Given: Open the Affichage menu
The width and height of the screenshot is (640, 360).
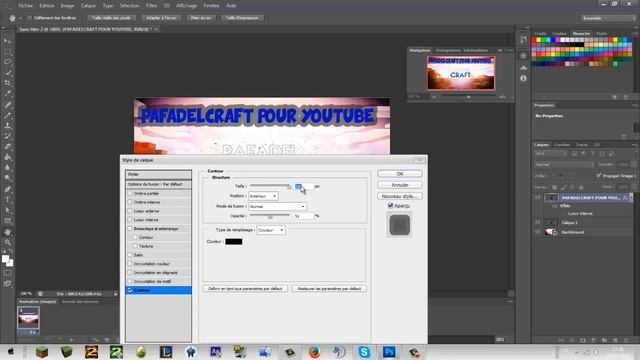Looking at the screenshot, I should click(186, 6).
